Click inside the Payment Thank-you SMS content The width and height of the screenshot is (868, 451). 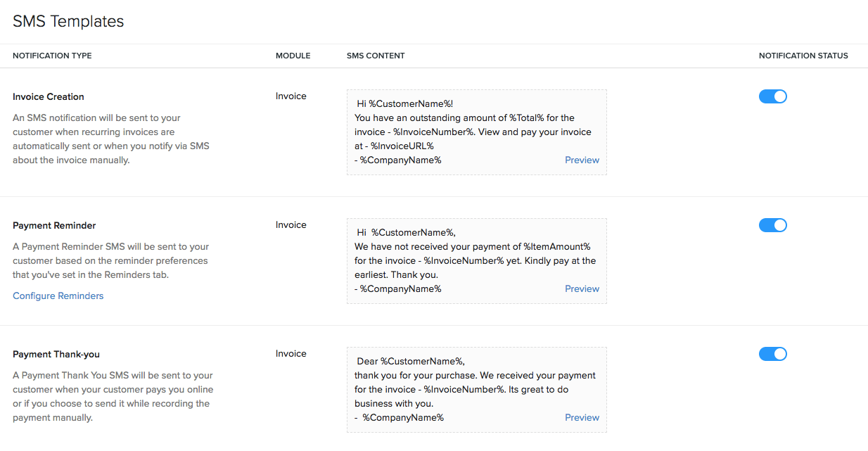[x=476, y=389]
